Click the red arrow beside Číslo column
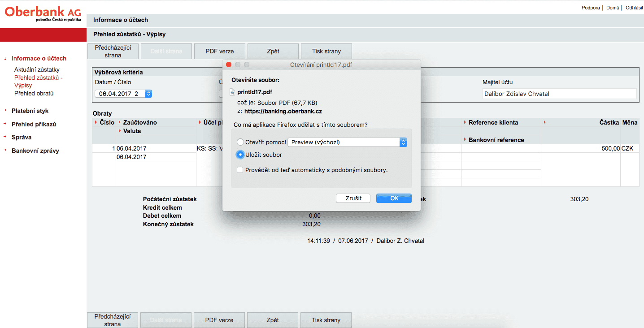Screen dimensions: 644x328 click(x=95, y=122)
